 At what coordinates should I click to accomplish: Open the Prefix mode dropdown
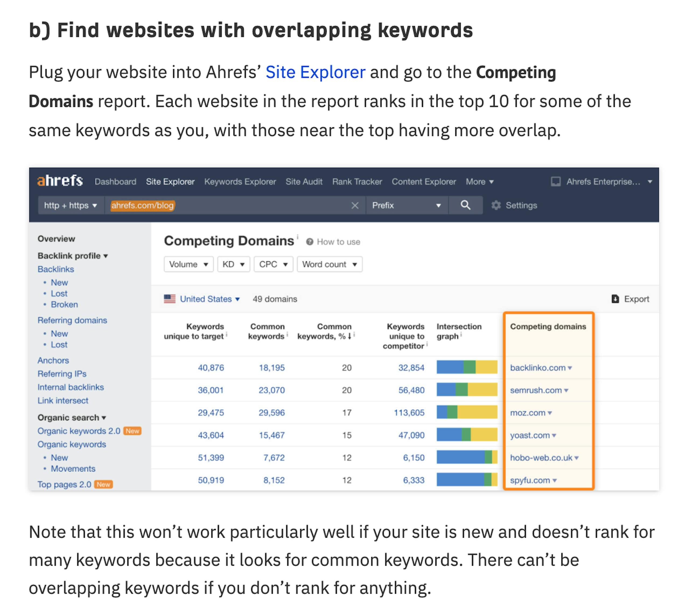pos(407,205)
